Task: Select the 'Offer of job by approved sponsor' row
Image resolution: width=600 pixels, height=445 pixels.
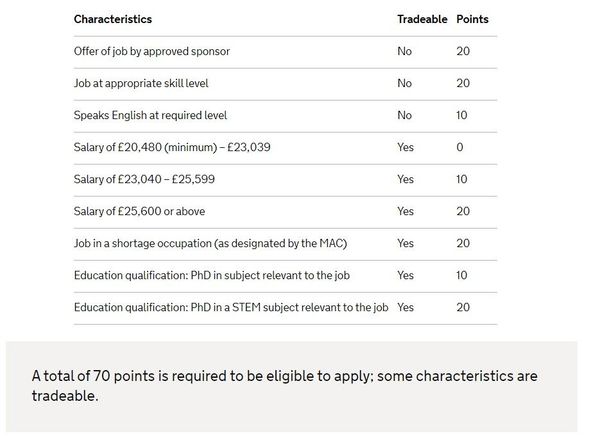Action: 285,52
